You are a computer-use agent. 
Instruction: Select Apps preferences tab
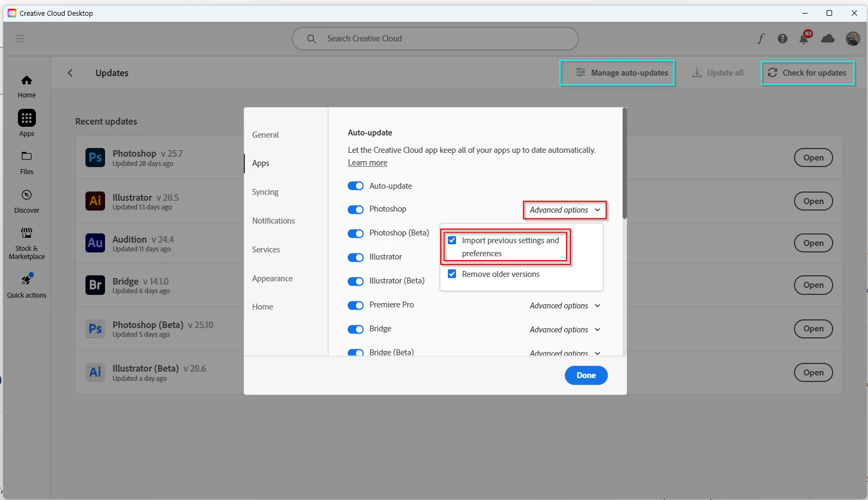click(261, 163)
